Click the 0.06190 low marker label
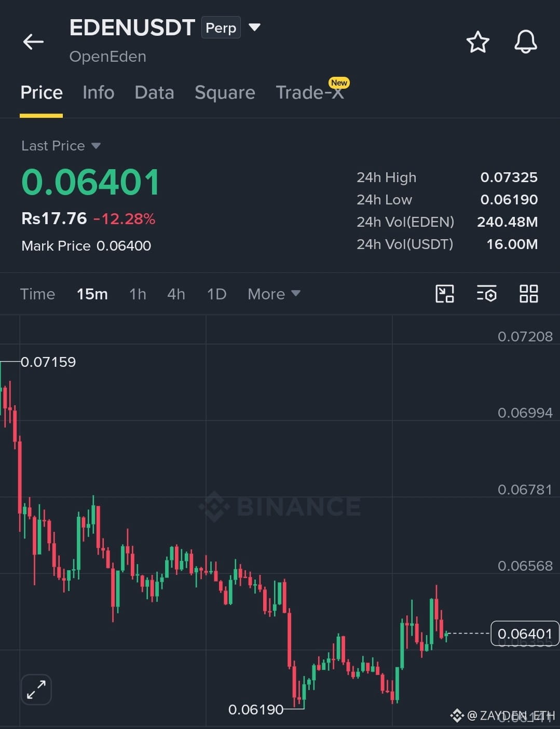This screenshot has width=560, height=729. [x=256, y=709]
